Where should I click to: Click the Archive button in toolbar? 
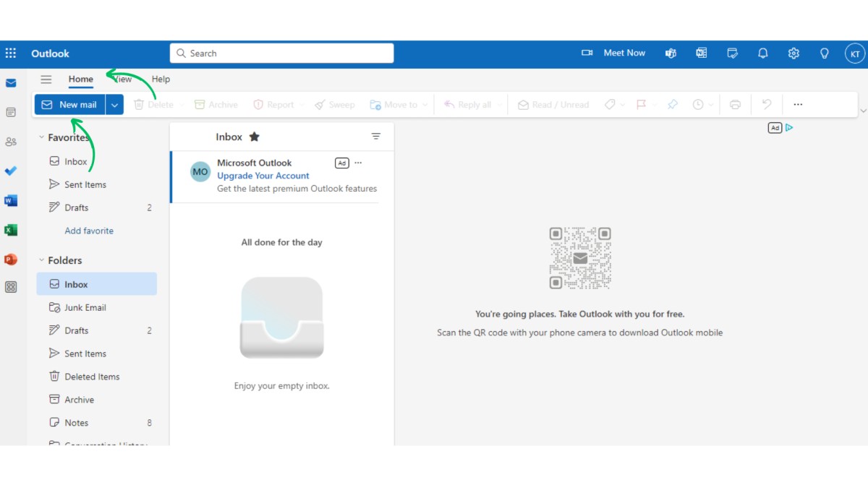tap(216, 105)
